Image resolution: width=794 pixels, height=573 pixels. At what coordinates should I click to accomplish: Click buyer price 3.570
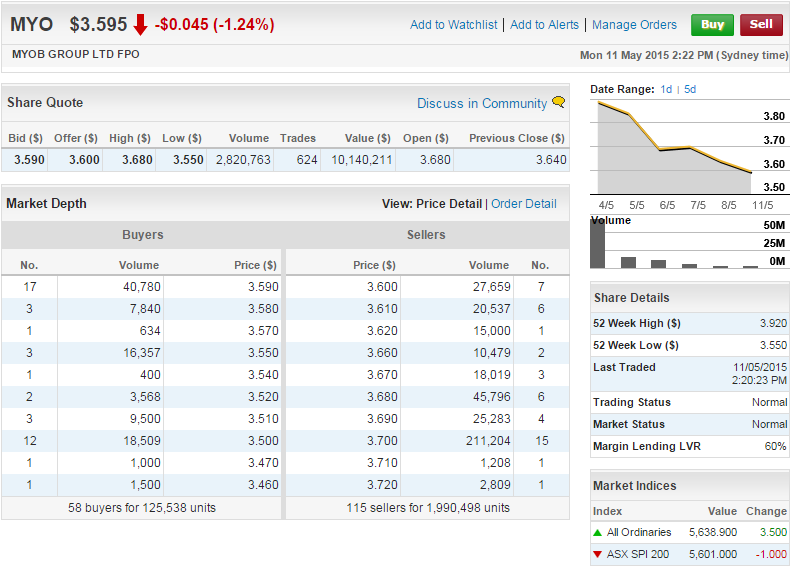click(x=263, y=331)
